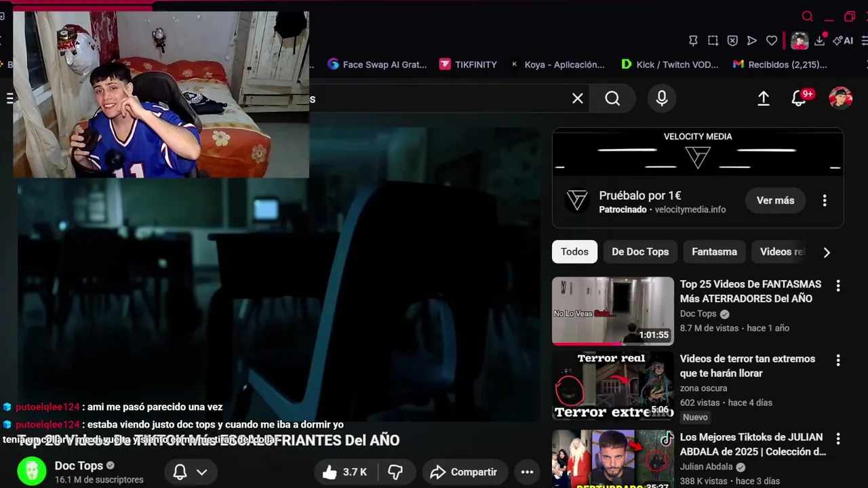Image resolution: width=868 pixels, height=488 pixels.
Task: Click 602 vistas · hace 4 días
Action: click(726, 403)
